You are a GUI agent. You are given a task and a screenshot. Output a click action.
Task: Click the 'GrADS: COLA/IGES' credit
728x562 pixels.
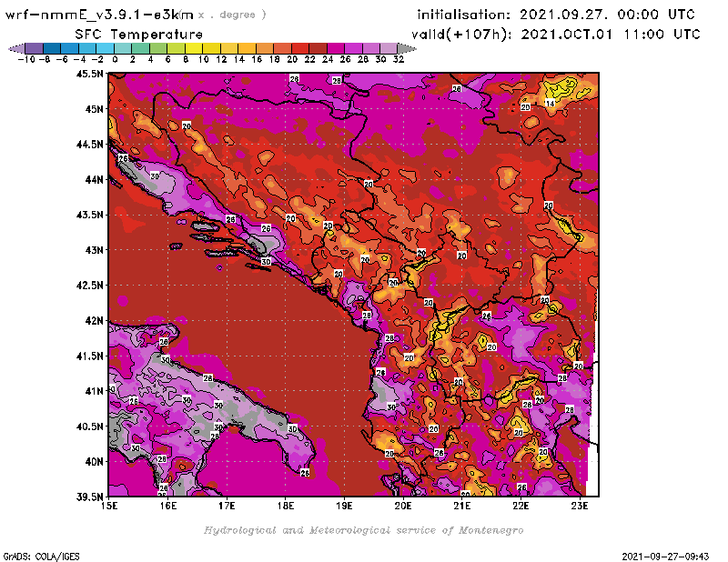point(41,556)
